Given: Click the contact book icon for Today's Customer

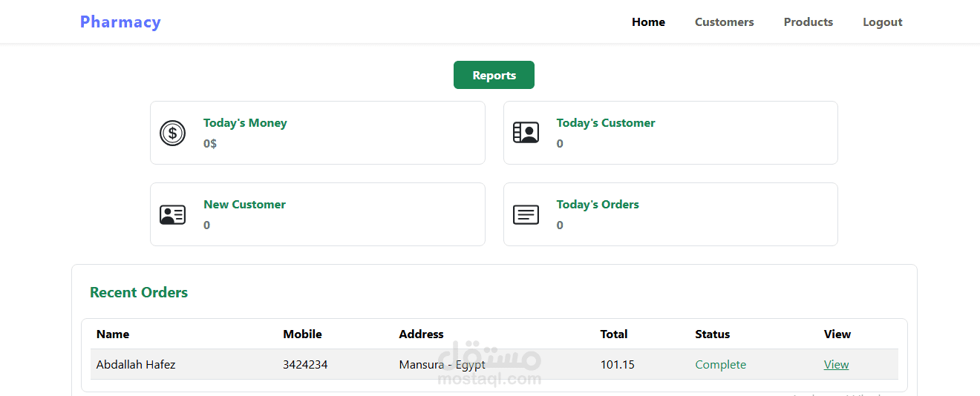Looking at the screenshot, I should click(526, 133).
